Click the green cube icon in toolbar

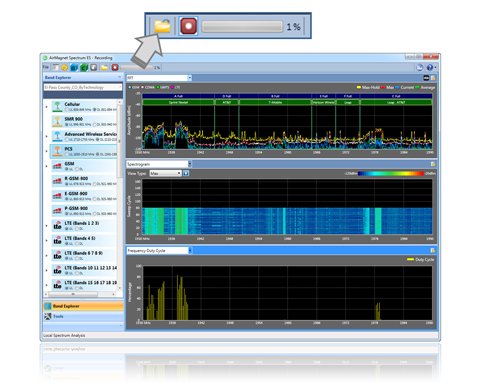point(84,67)
